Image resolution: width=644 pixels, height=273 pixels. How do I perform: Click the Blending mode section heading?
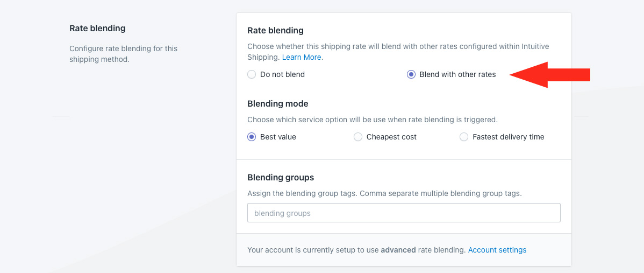click(x=277, y=103)
